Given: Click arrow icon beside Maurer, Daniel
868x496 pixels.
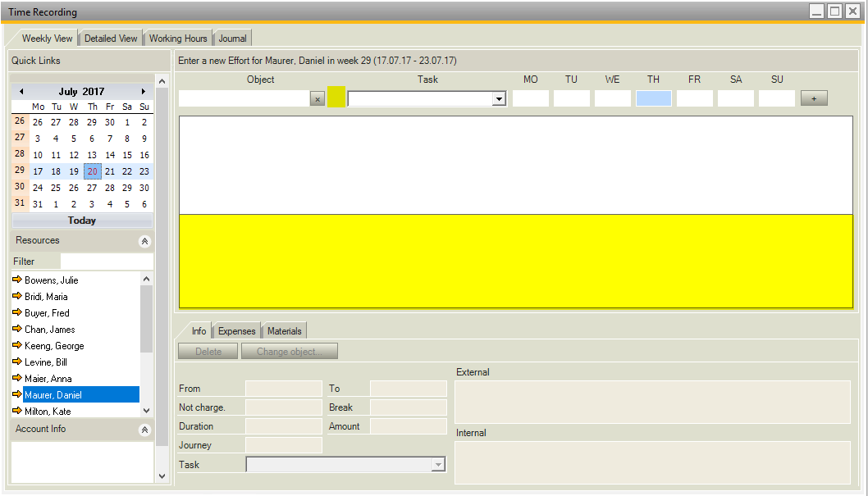Looking at the screenshot, I should point(17,395).
